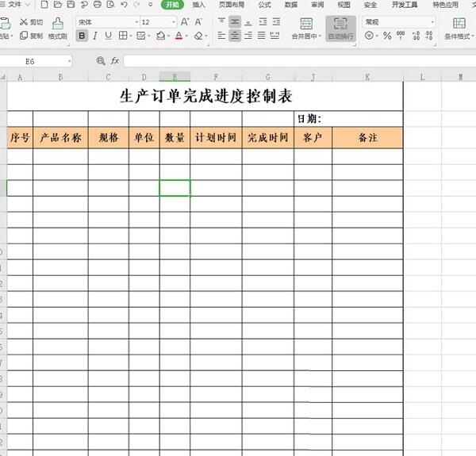The height and width of the screenshot is (456, 476).
Task: Toggle Wrap Text (自动换行) button
Action: pyautogui.click(x=340, y=29)
